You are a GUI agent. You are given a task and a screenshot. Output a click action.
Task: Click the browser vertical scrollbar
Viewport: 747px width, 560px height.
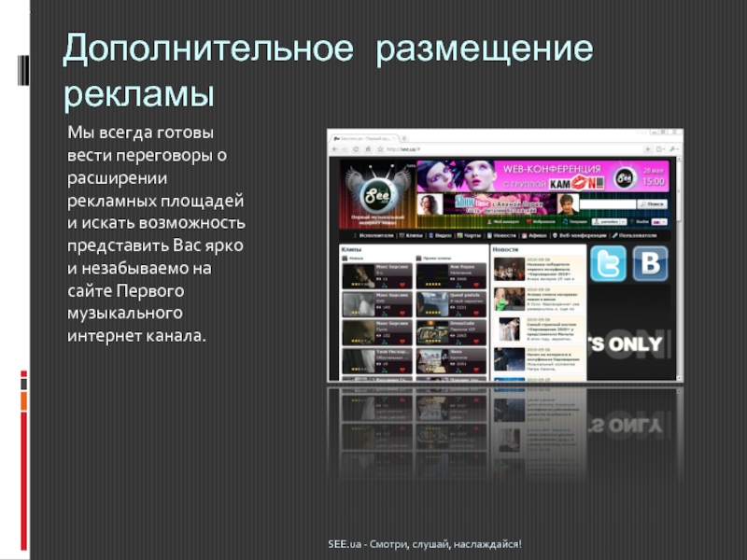pyautogui.click(x=679, y=267)
